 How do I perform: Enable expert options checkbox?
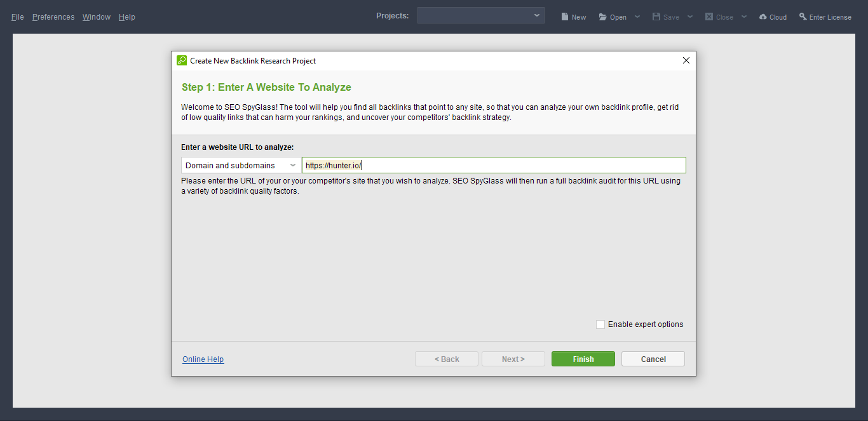(600, 324)
